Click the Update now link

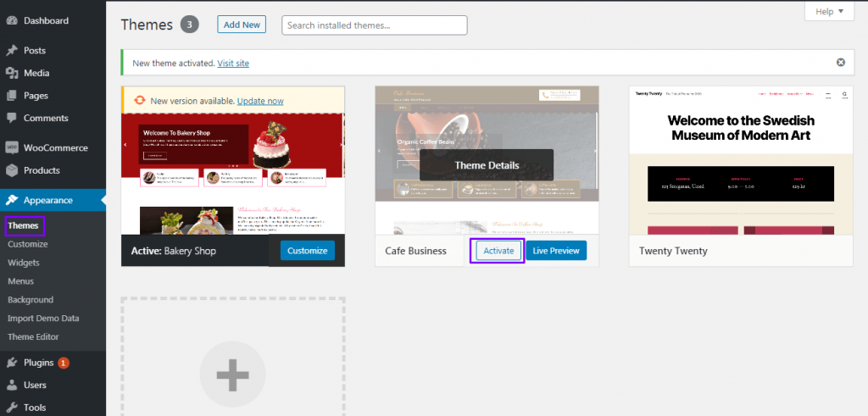click(260, 101)
